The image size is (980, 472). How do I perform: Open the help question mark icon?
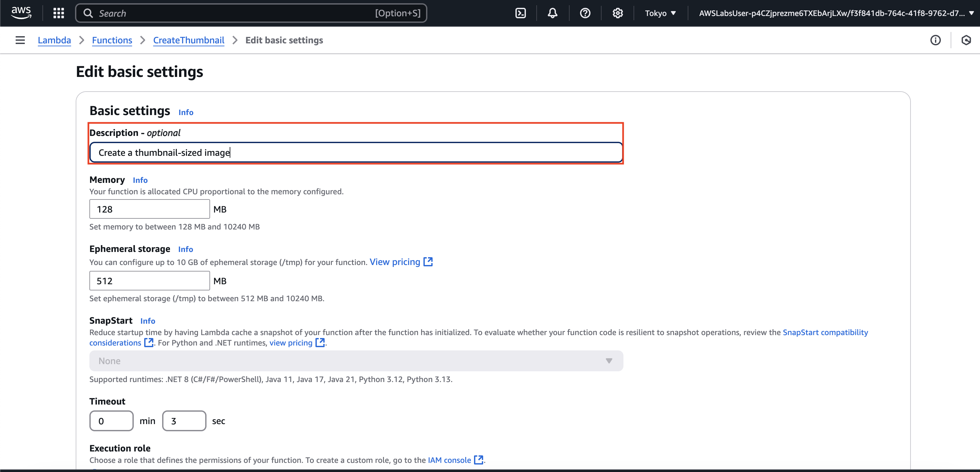coord(585,13)
